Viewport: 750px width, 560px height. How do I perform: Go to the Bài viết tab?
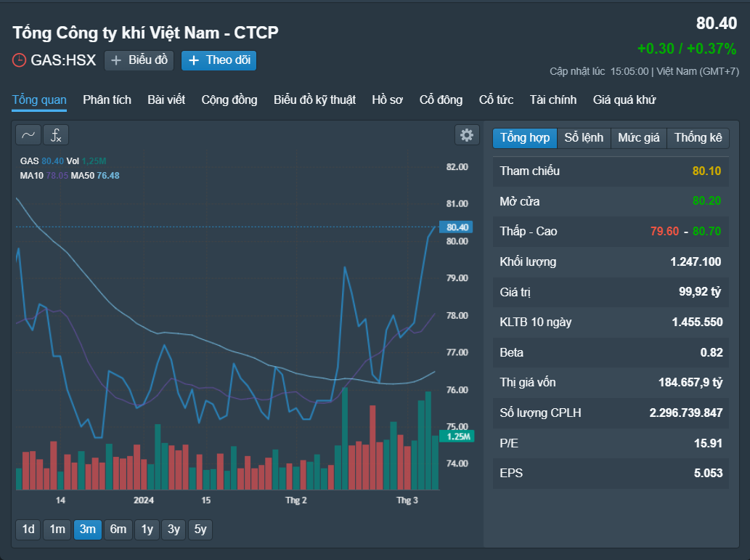(x=166, y=100)
